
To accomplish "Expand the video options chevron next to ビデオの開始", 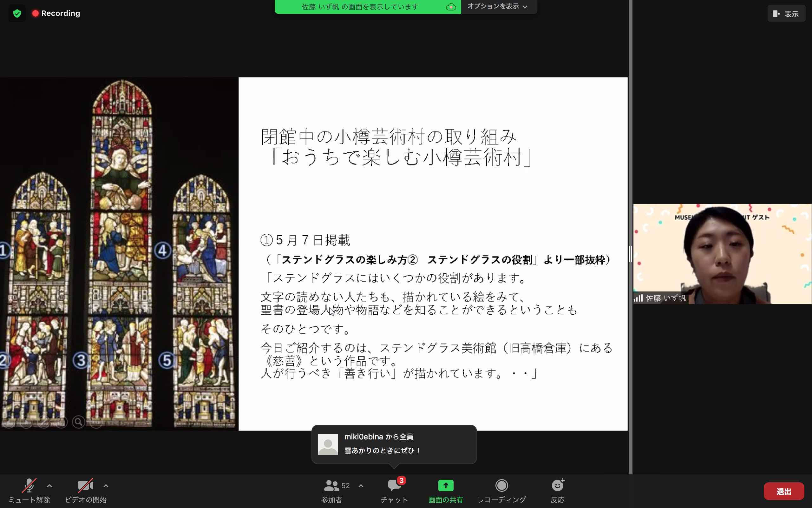I will point(106,486).
